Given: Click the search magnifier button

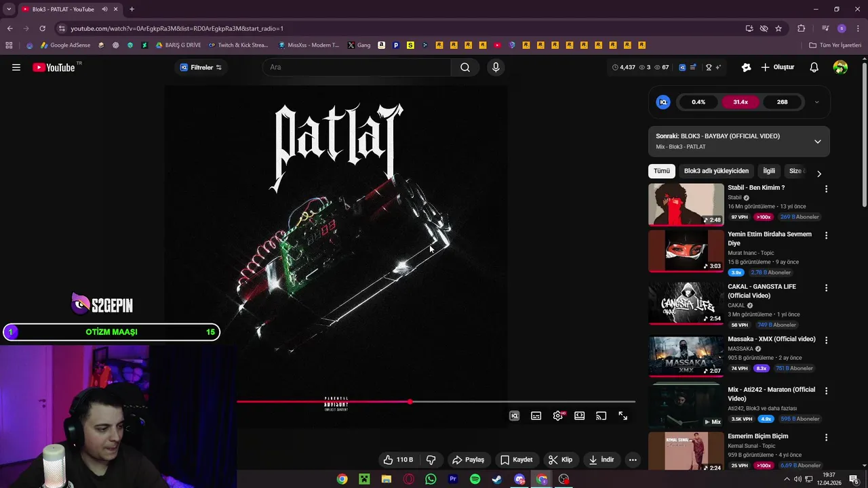Looking at the screenshot, I should 465,67.
